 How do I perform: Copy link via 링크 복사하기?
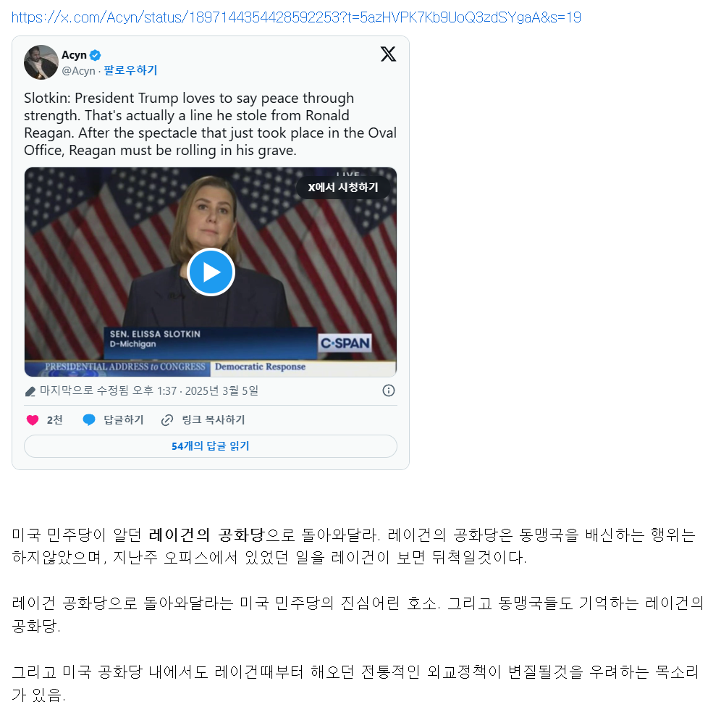[x=214, y=419]
